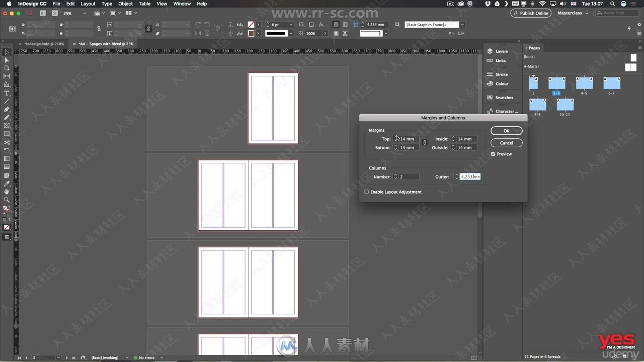Toggle the scale percentages chain link
The image size is (644, 362).
tap(148, 29)
